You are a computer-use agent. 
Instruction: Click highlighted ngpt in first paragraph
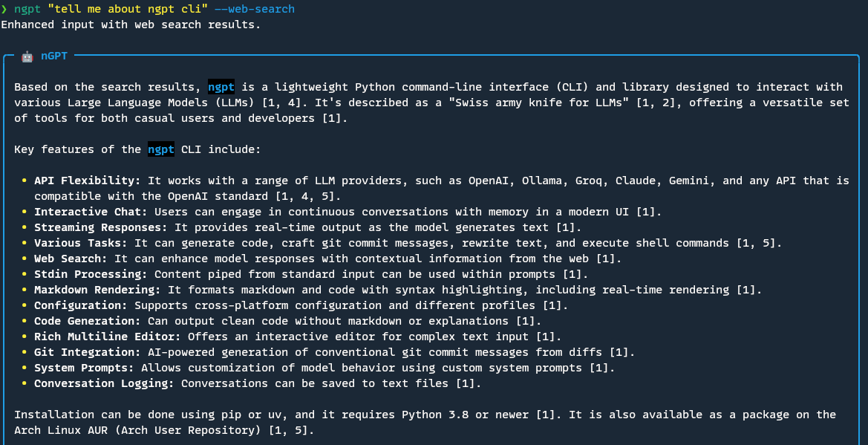pos(221,87)
